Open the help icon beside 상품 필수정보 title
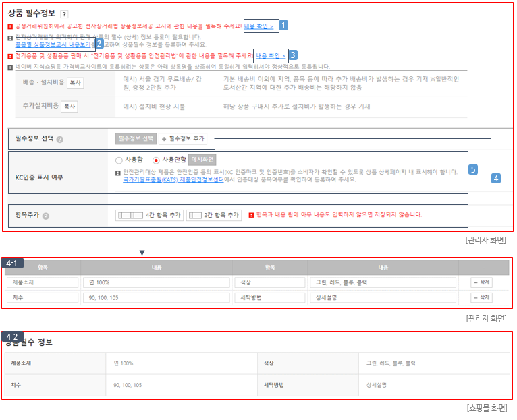This screenshot has width=517, height=420. tap(64, 14)
